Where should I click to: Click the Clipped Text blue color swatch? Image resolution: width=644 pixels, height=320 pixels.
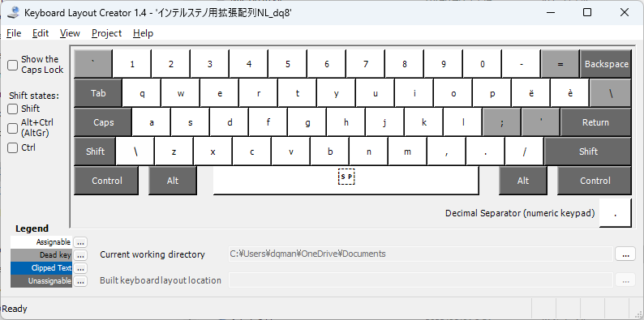pos(41,268)
